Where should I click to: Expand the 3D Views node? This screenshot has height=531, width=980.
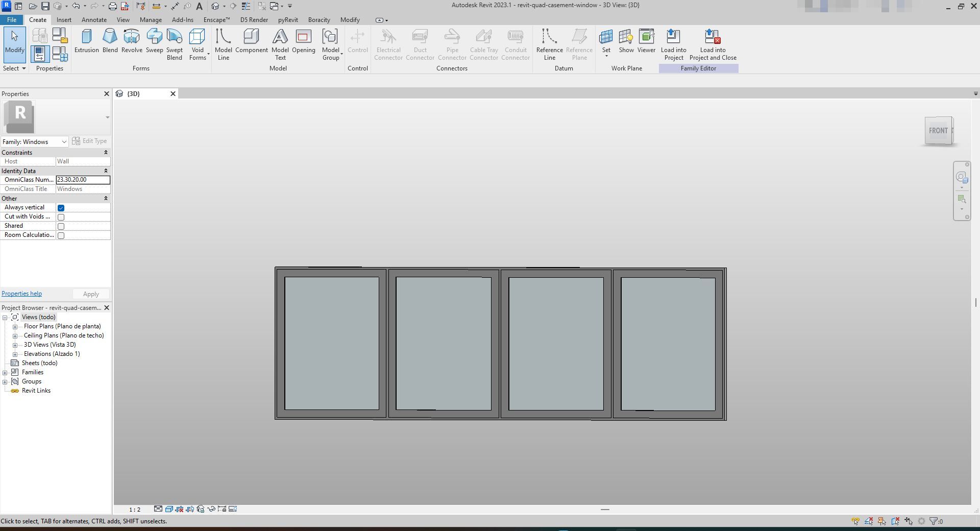pyautogui.click(x=15, y=345)
